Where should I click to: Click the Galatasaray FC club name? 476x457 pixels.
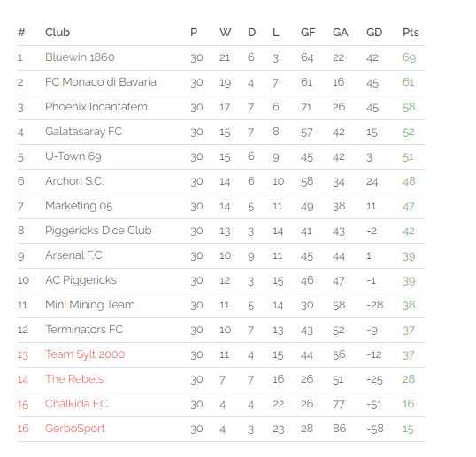(83, 132)
